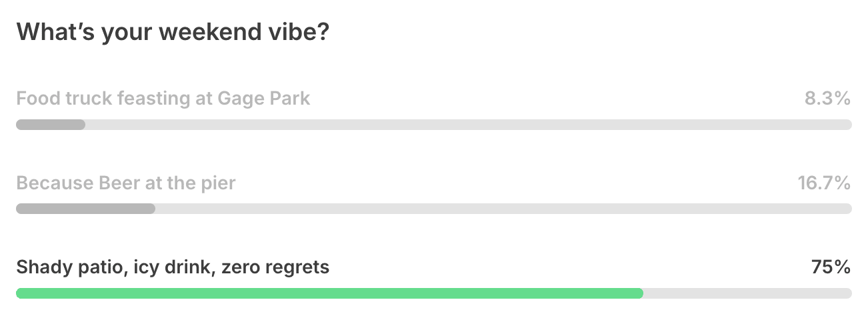Click the words Gage Park in the first option

(264, 99)
